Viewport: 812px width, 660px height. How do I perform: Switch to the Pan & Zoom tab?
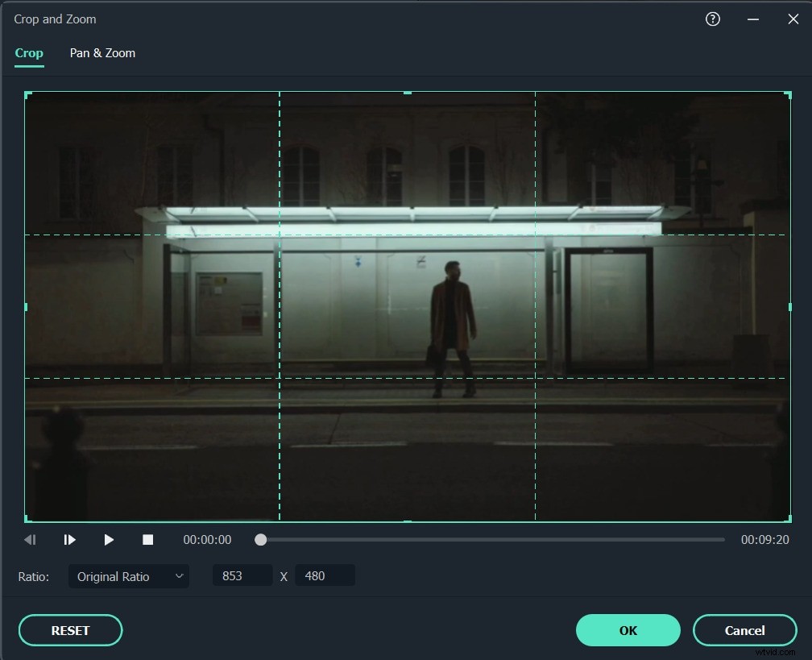102,52
